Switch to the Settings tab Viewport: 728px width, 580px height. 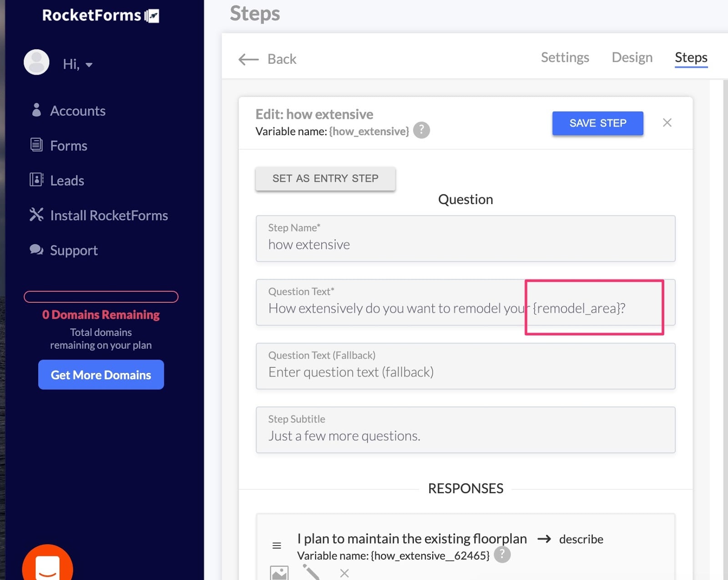click(565, 57)
